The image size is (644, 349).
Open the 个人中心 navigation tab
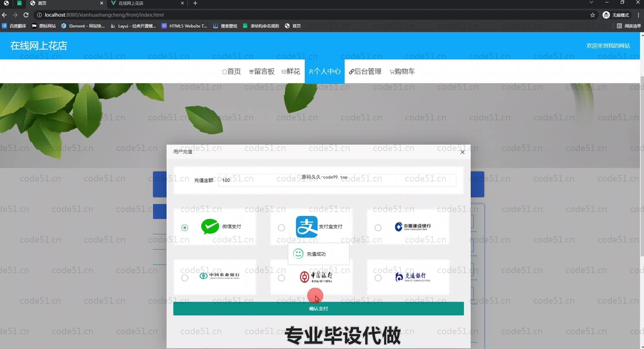point(324,71)
